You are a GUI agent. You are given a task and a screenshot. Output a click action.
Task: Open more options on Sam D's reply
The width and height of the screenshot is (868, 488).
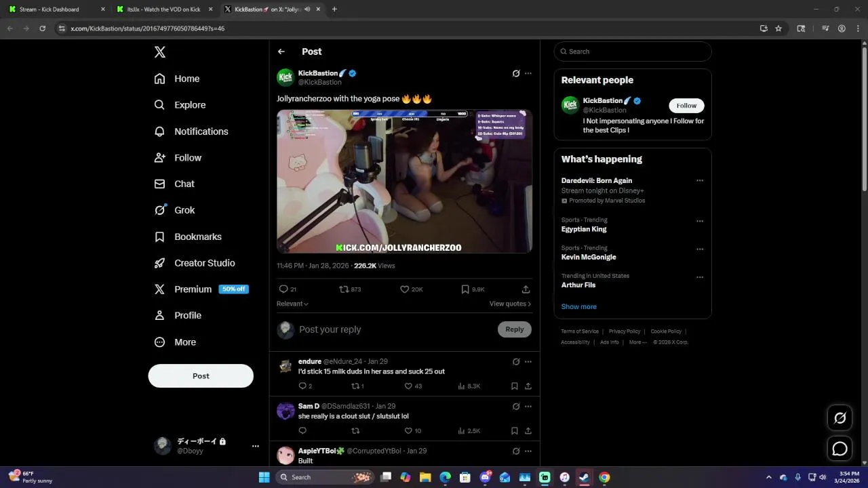(528, 407)
